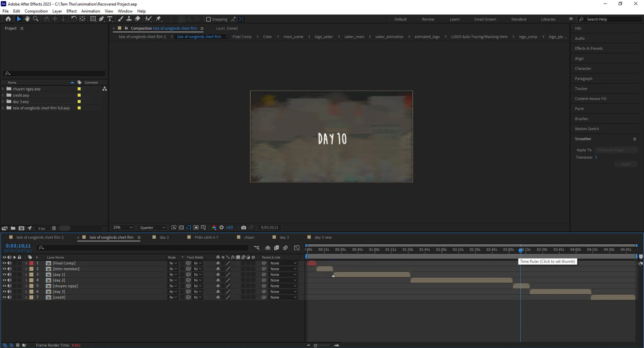
Task: Select the Horizontal Type tool
Action: pyautogui.click(x=110, y=19)
